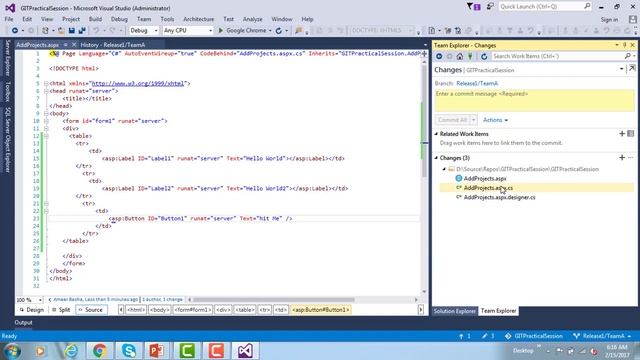Click the commit message input box
Viewport: 640px width, 360px height.
click(535, 100)
